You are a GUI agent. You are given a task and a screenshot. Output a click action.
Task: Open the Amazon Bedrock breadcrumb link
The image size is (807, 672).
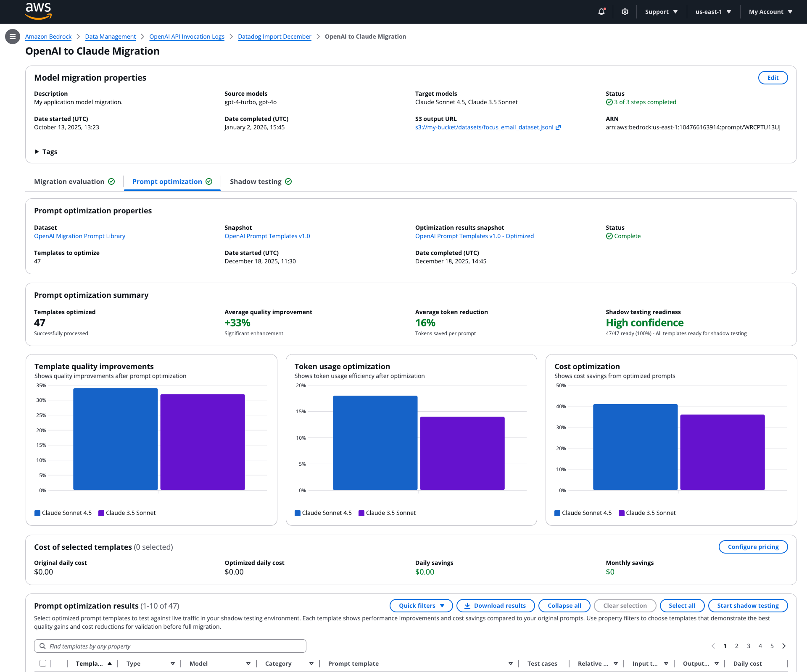point(48,37)
